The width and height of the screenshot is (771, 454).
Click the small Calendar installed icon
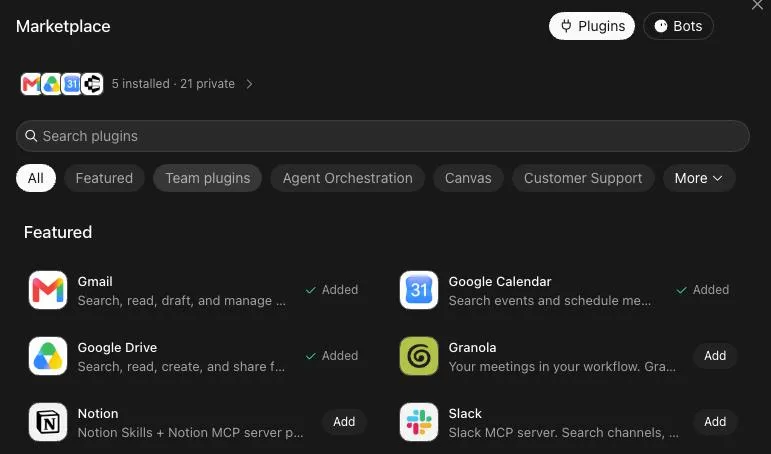pos(72,84)
